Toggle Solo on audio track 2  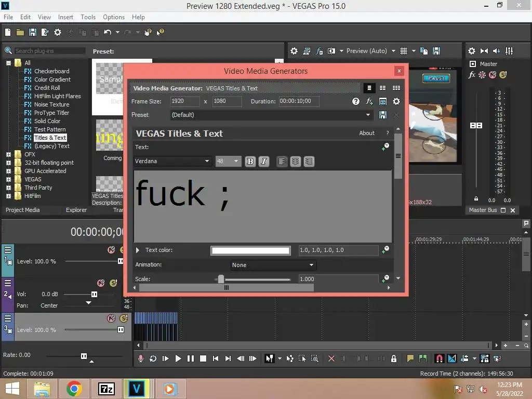pyautogui.click(x=113, y=283)
